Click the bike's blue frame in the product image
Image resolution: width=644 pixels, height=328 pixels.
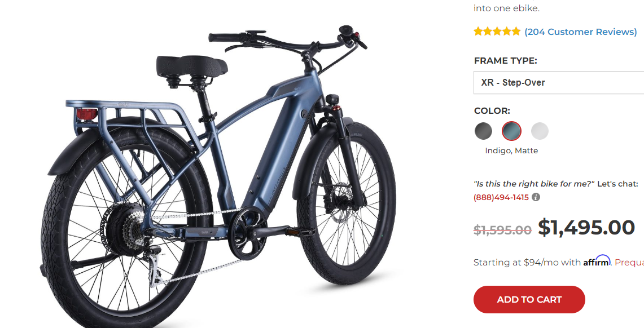[283, 139]
